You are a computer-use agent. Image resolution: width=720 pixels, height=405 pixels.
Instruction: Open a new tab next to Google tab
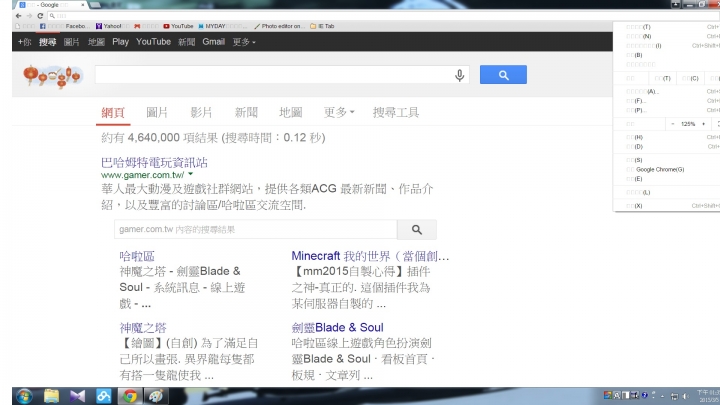96,5
